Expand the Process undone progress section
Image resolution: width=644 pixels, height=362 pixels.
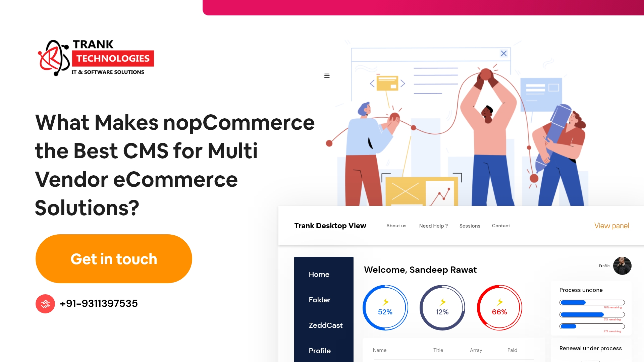pos(581,290)
